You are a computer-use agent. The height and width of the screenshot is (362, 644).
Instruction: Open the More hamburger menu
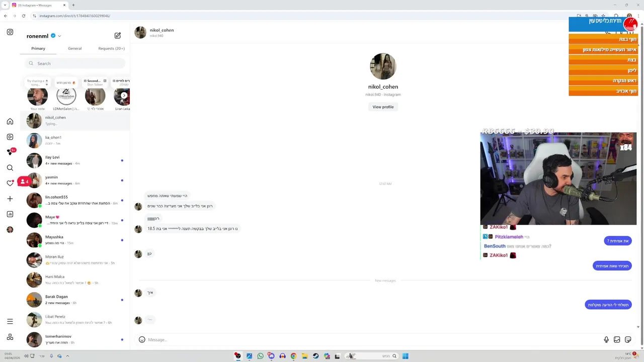click(x=10, y=321)
